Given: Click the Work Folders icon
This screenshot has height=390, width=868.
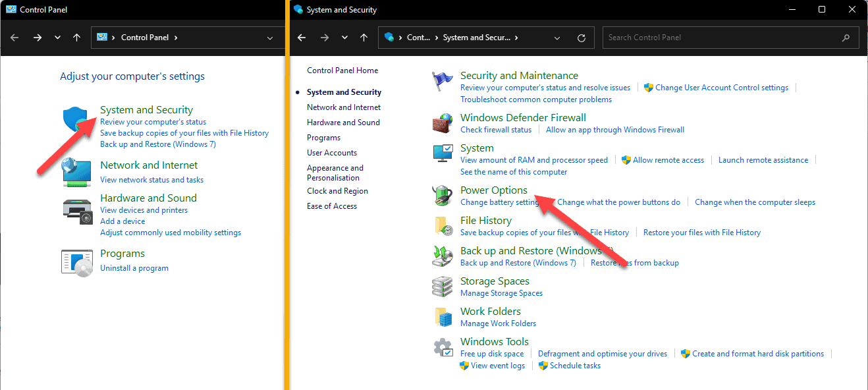Looking at the screenshot, I should [443, 317].
